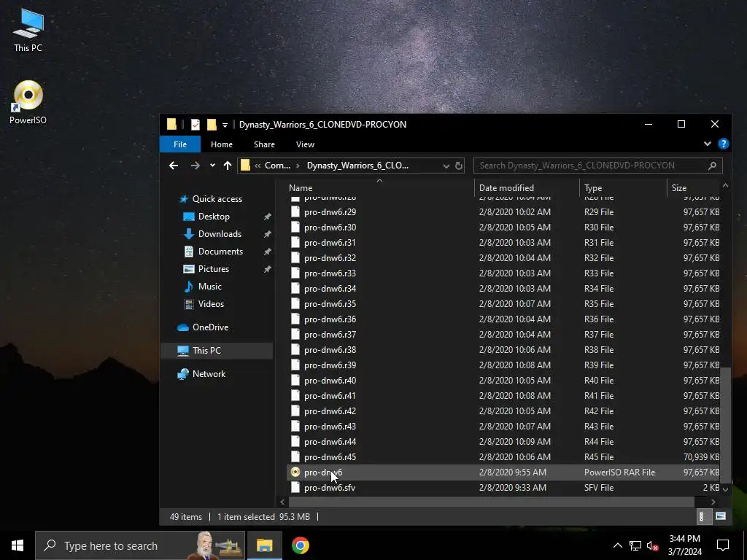
Task: Click the Dynasty_Warriors_6_CLO... breadcrumb segment
Action: pos(357,166)
